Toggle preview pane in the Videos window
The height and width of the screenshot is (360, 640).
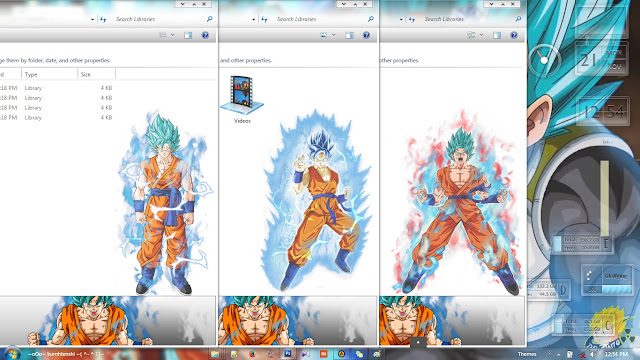click(349, 35)
